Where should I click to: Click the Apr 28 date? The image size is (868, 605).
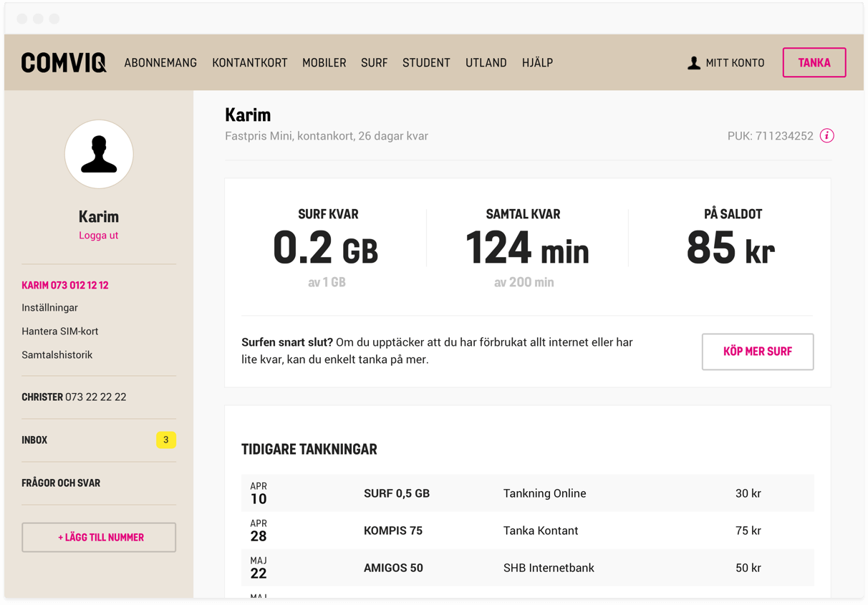click(x=259, y=531)
